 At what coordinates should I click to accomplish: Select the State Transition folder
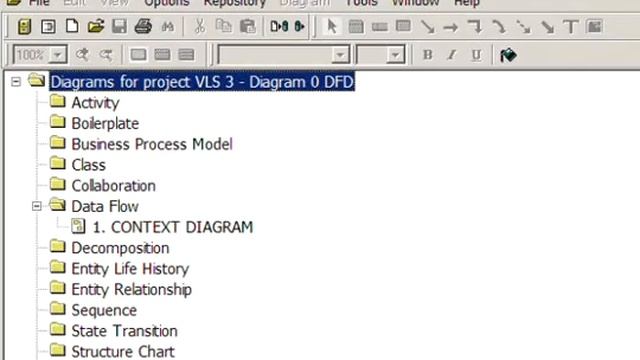pyautogui.click(x=124, y=331)
